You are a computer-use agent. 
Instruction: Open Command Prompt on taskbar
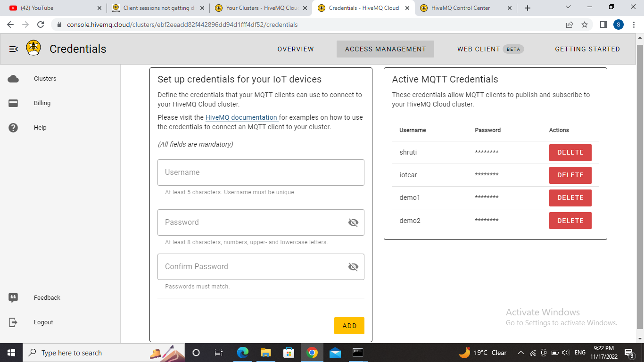click(358, 353)
